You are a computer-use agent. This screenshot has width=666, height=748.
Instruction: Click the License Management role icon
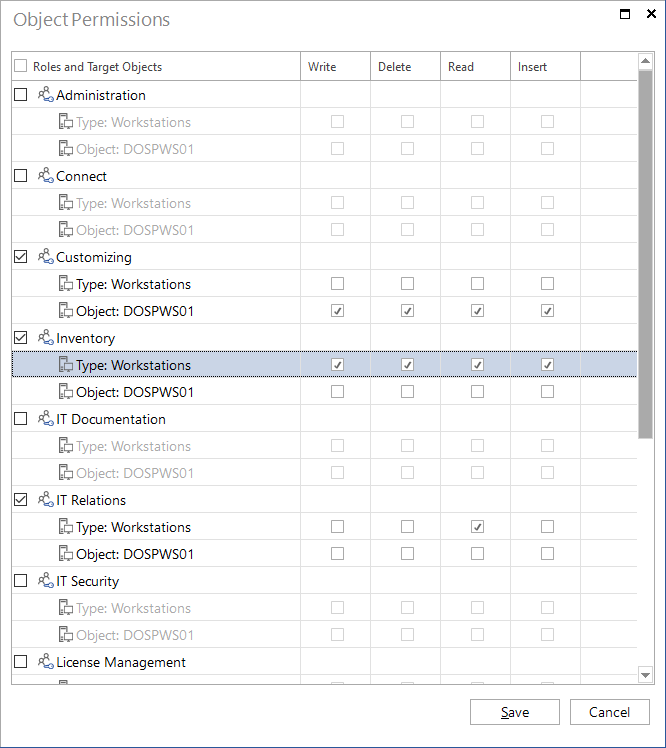(46, 662)
